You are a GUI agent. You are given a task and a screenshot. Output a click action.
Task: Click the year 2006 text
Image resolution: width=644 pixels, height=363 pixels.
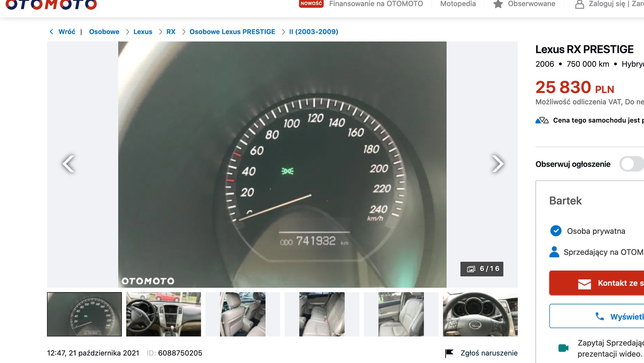pyautogui.click(x=545, y=64)
